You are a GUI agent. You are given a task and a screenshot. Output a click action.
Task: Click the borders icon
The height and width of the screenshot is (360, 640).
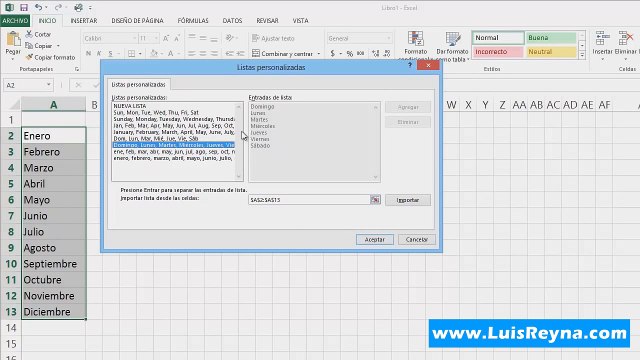click(131, 53)
